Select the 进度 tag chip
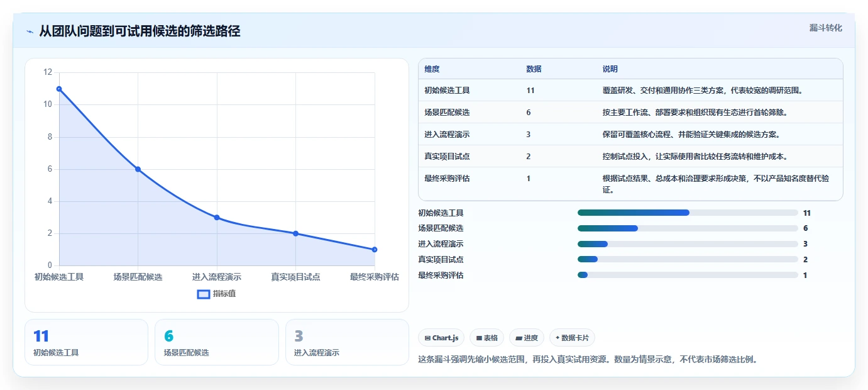The height and width of the screenshot is (390, 868). point(527,338)
